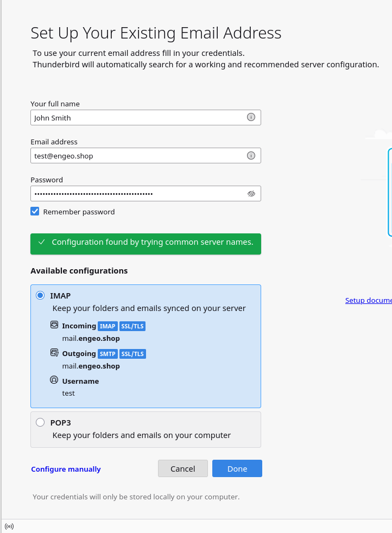Click the info icon in full name field
This screenshot has height=533, width=392.
tap(251, 117)
